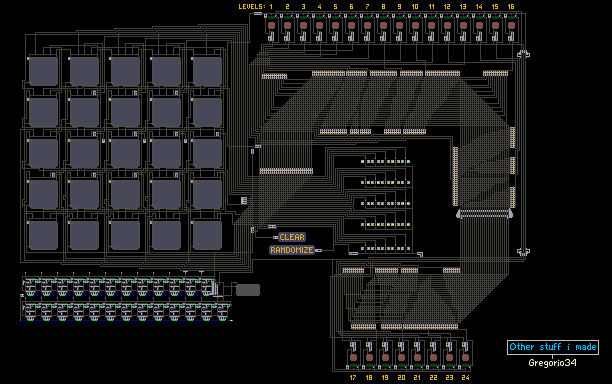The width and height of the screenshot is (612, 384).
Task: Select the level 12 push button
Action: tap(447, 26)
